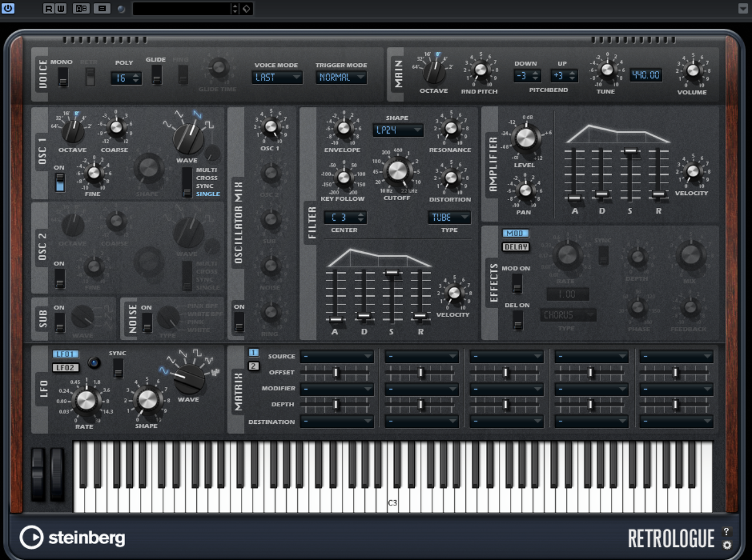The image size is (752, 560).
Task: Click the filter envelope Sustain (S) slider handle
Action: coord(392,272)
